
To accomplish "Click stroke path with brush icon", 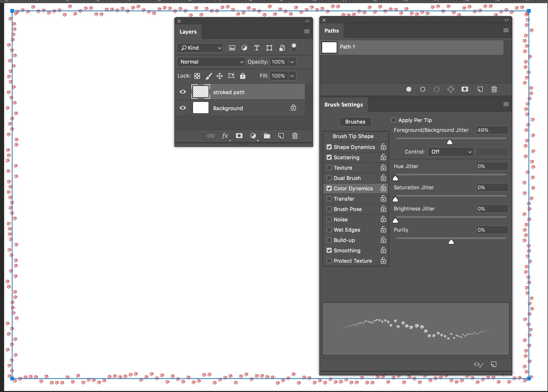I will pos(423,89).
